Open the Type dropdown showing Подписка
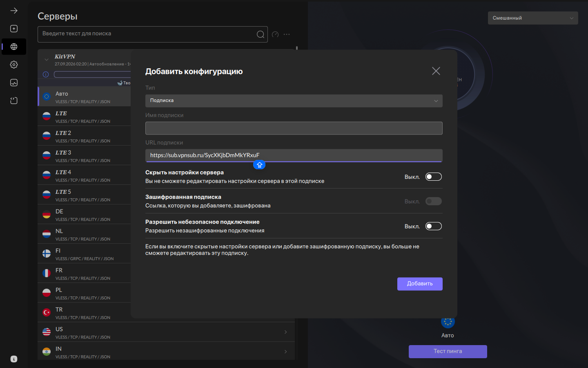This screenshot has width=588, height=368. pos(294,101)
